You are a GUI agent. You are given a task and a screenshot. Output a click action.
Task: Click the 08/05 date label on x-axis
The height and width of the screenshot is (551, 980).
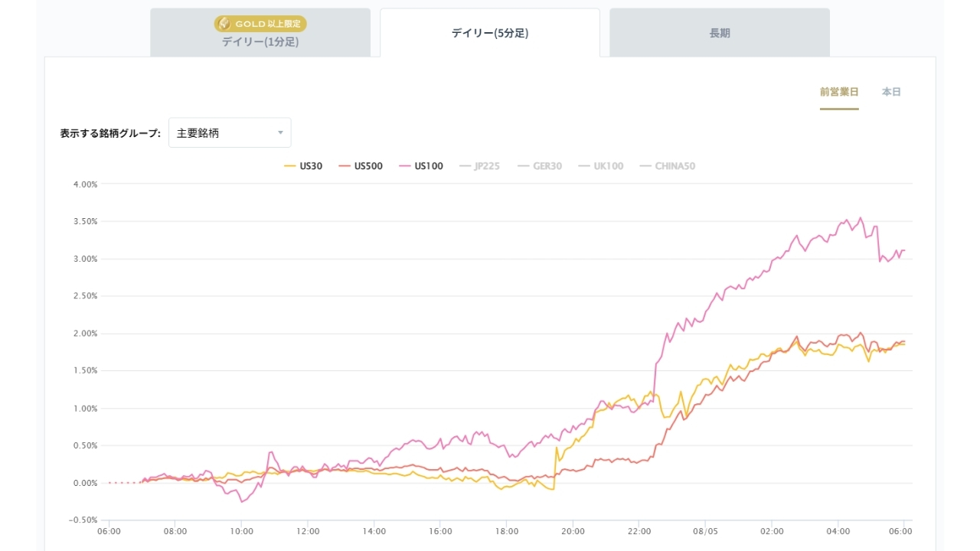[706, 531]
